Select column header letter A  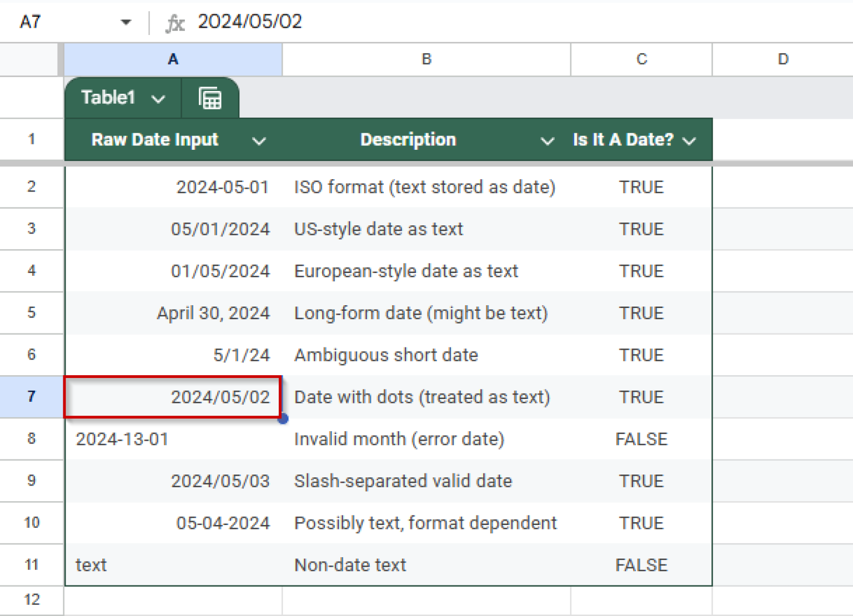173,59
